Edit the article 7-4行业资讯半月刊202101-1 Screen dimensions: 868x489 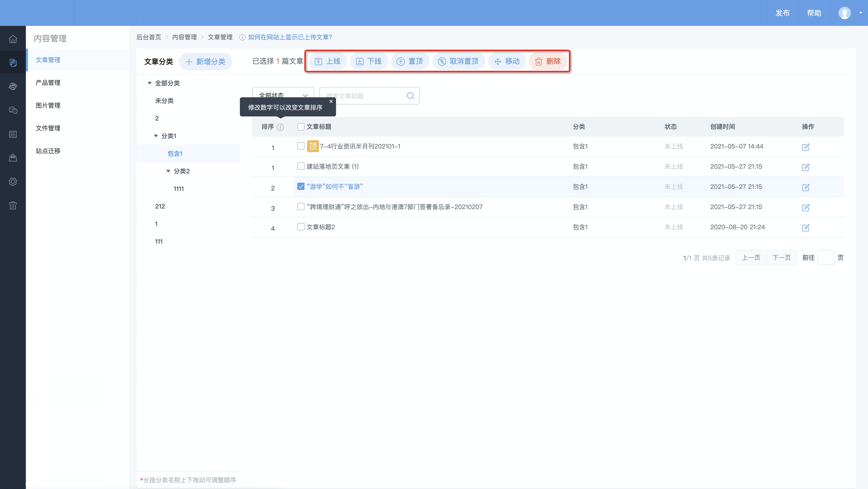pyautogui.click(x=806, y=147)
